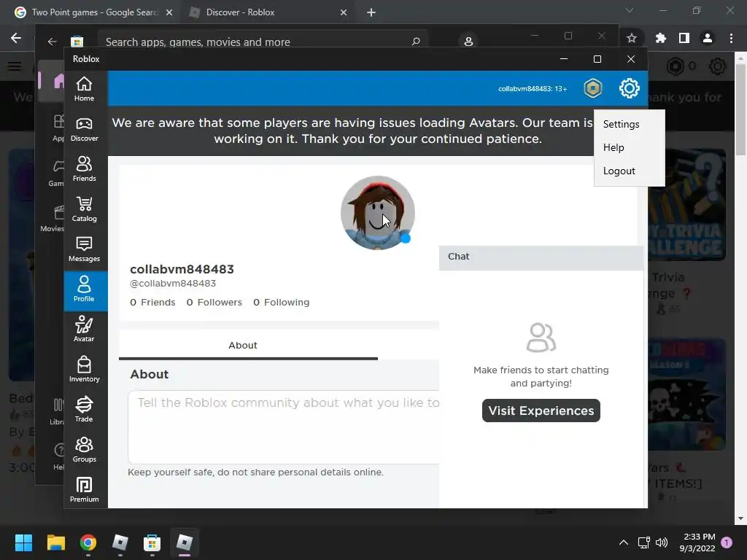Click Microsoft Store account icon
Viewport: 747px width, 560px height.
[468, 42]
